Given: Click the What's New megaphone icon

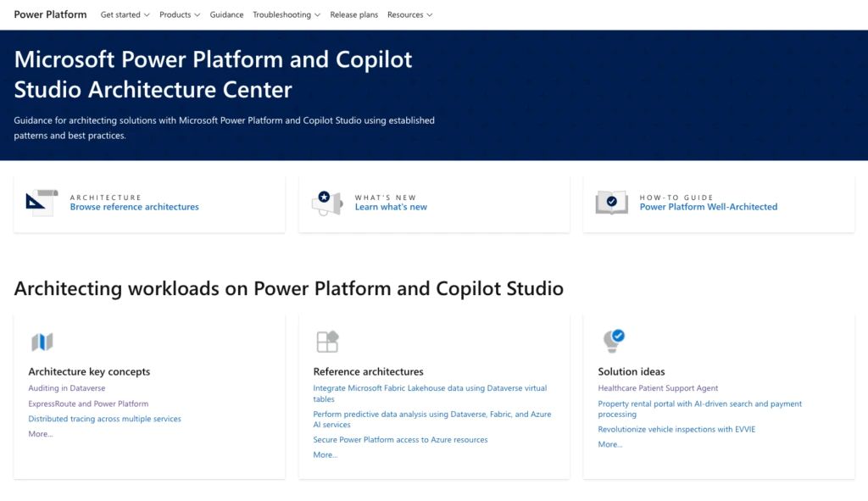Looking at the screenshot, I should click(327, 203).
